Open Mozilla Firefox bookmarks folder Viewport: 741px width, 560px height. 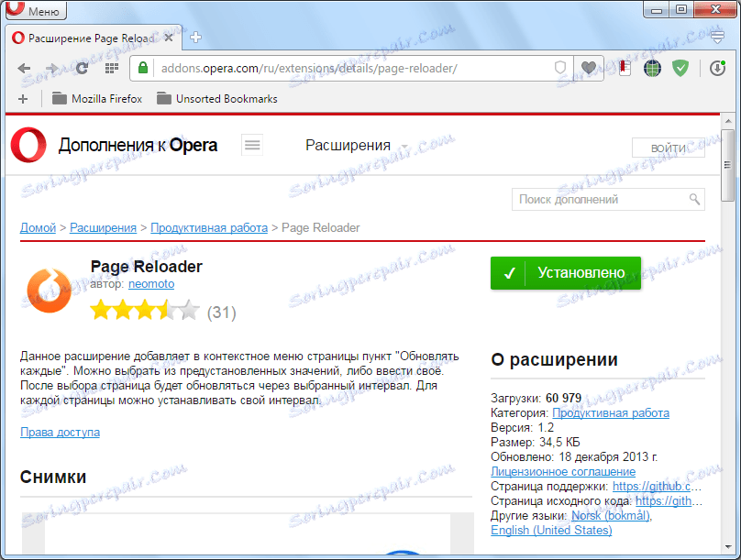tap(97, 99)
